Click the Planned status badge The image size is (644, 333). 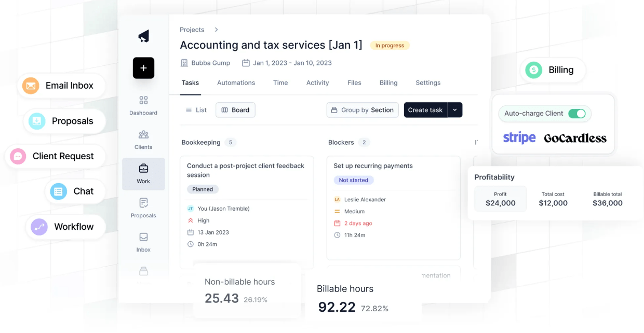click(x=203, y=189)
